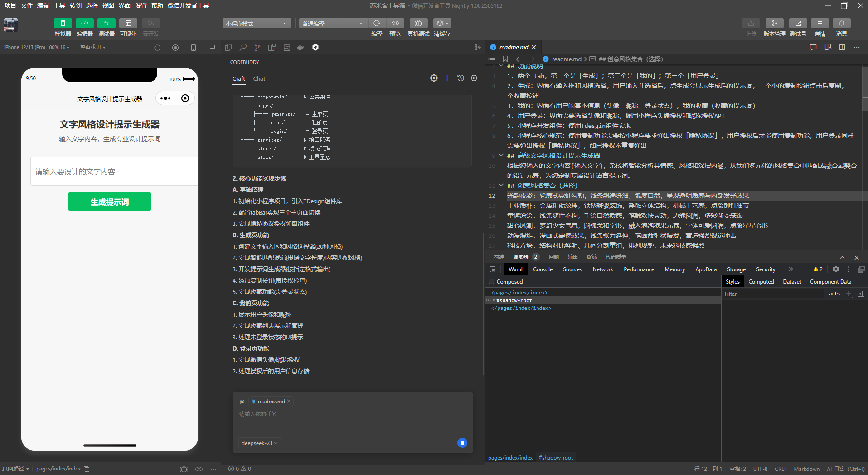The width and height of the screenshot is (868, 475).
Task: Click the green 生成提示词 button
Action: pos(109,201)
